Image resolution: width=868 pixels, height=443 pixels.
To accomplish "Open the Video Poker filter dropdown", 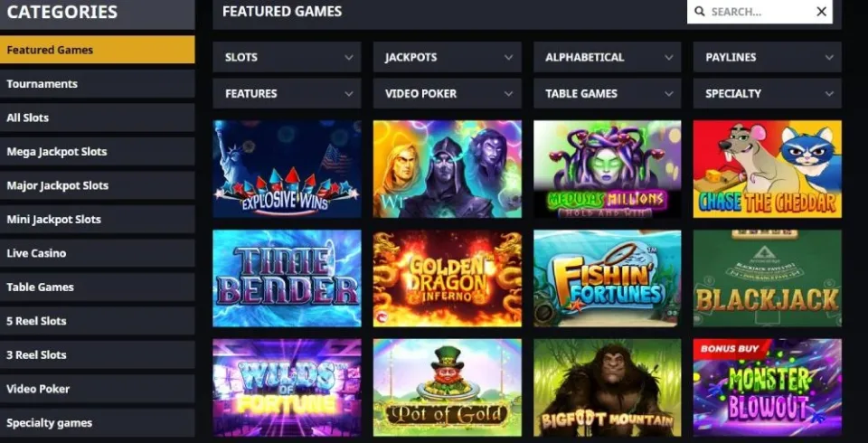I will (x=448, y=93).
